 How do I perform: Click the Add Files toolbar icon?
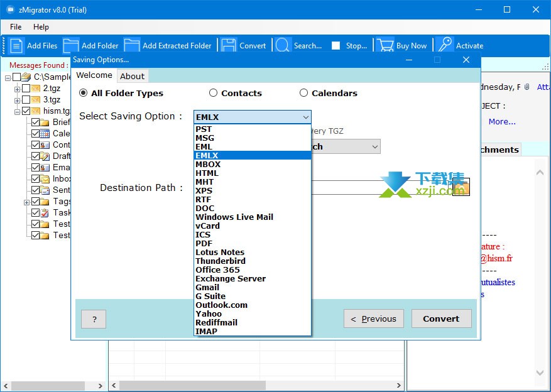(x=16, y=46)
